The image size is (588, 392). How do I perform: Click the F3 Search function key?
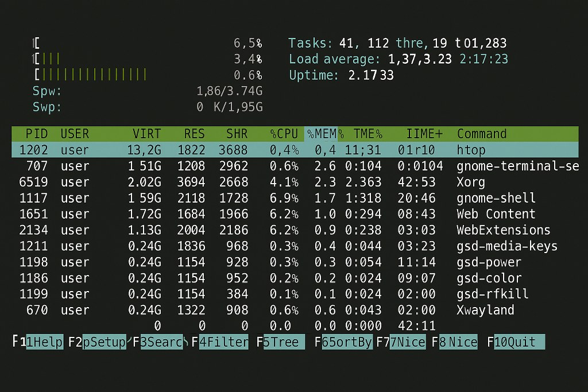(x=161, y=342)
